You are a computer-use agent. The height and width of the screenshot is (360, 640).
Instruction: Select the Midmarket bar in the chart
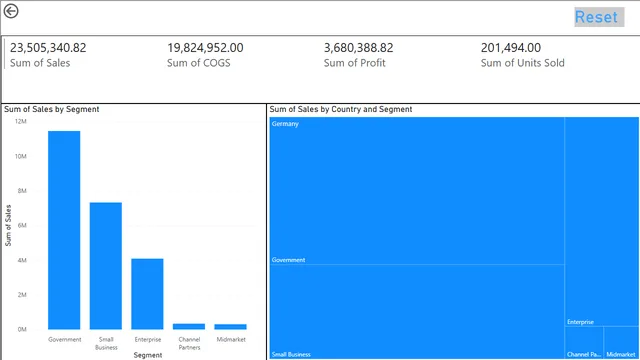[x=231, y=327]
